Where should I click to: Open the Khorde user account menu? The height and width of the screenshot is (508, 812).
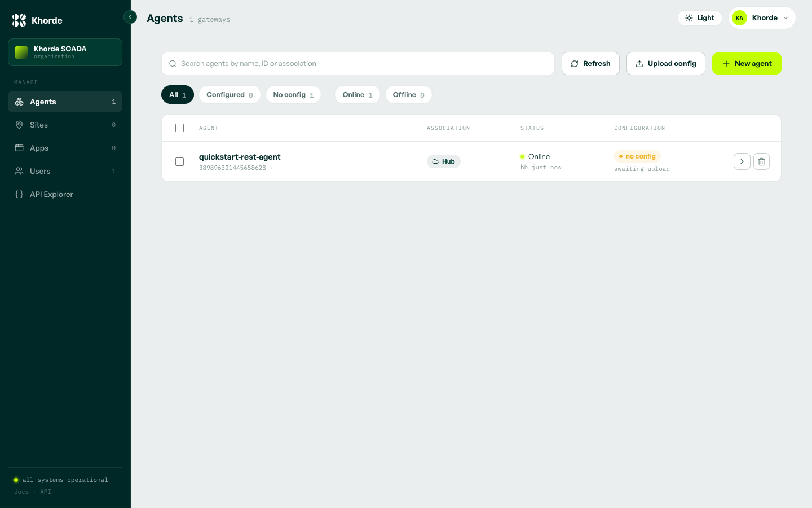point(762,18)
